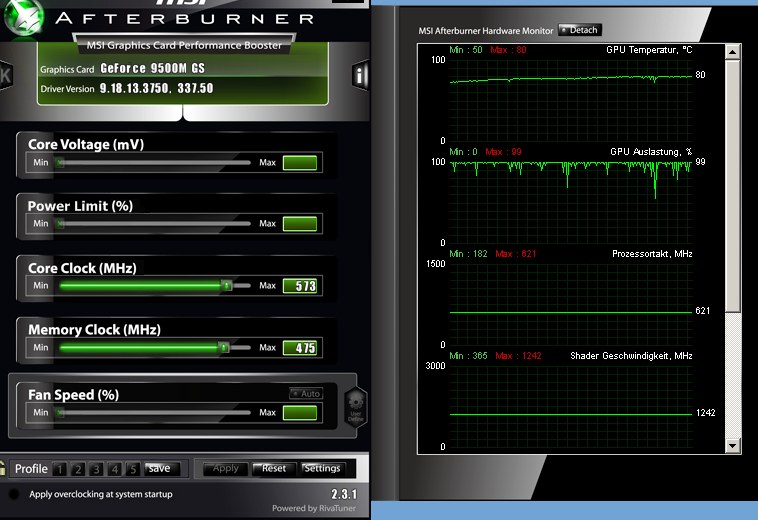
Task: Click the Shader Geschwindigkeit graph
Action: tap(571, 406)
